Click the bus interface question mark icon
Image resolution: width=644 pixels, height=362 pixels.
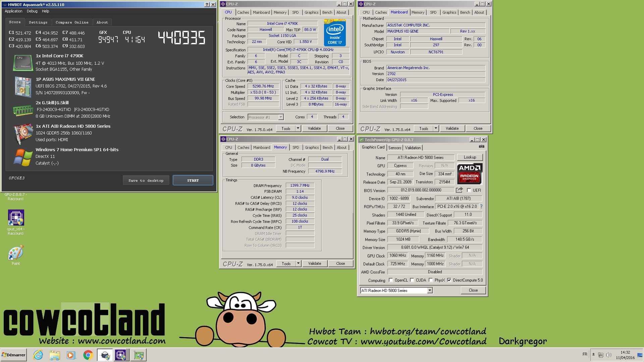481,206
